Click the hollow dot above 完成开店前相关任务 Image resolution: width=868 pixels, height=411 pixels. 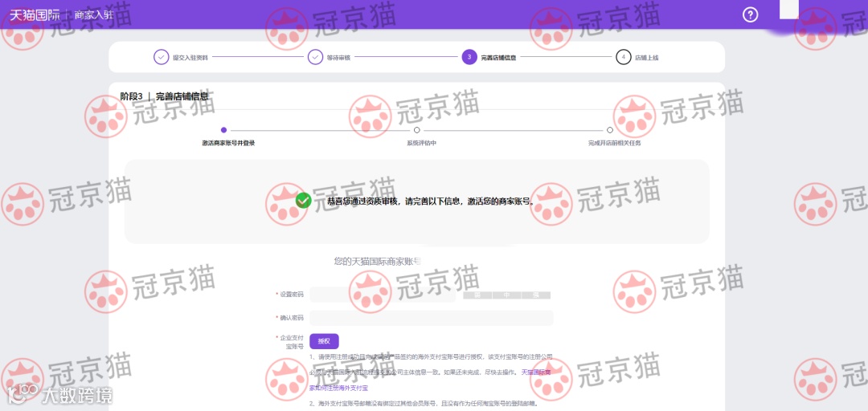pos(610,130)
